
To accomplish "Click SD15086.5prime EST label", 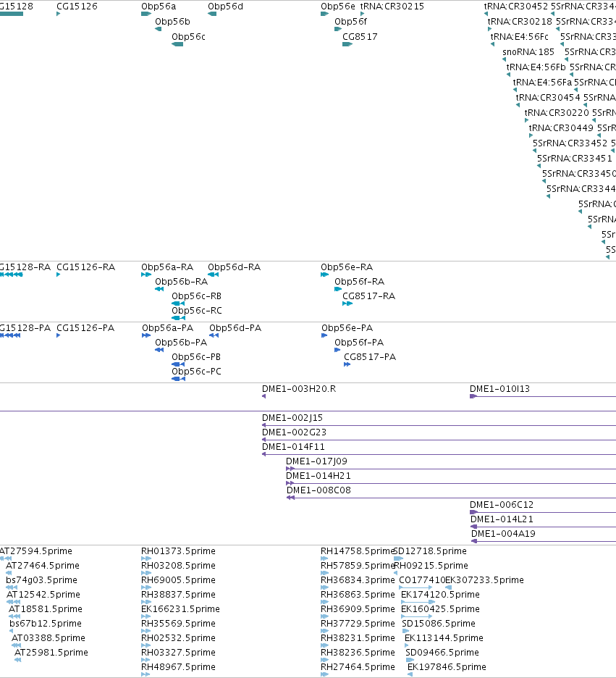I will pos(439,624).
